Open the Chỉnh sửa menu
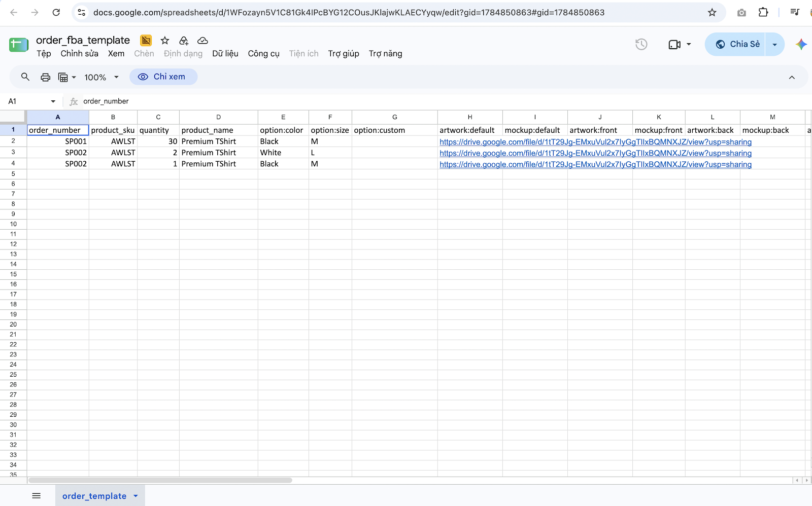Image resolution: width=812 pixels, height=506 pixels. tap(80, 54)
